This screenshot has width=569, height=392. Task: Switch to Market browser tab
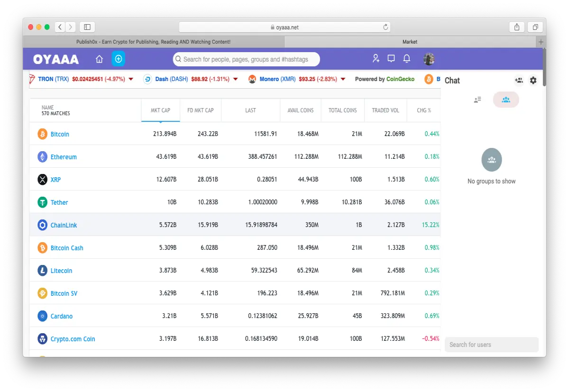point(410,42)
